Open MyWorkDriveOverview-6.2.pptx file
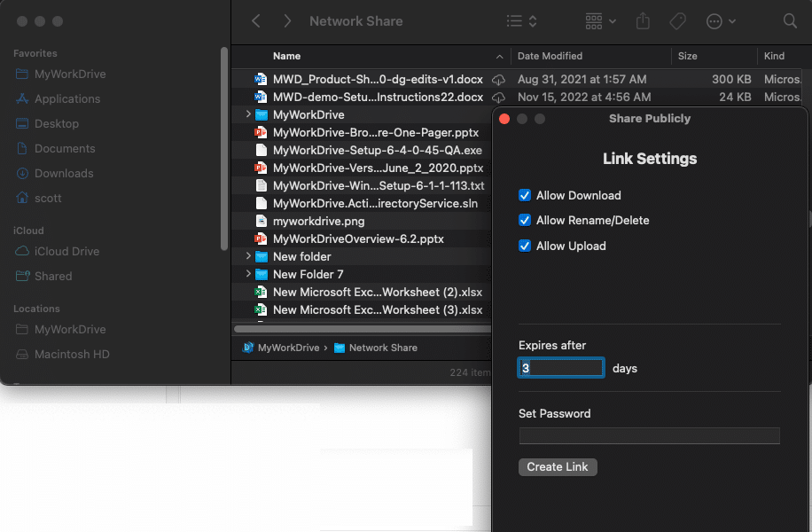The width and height of the screenshot is (812, 532). 358,239
